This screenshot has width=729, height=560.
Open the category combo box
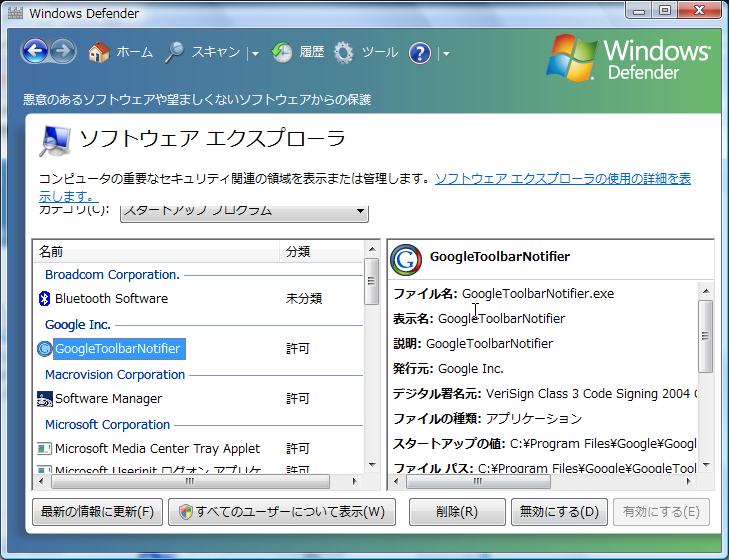coord(244,212)
